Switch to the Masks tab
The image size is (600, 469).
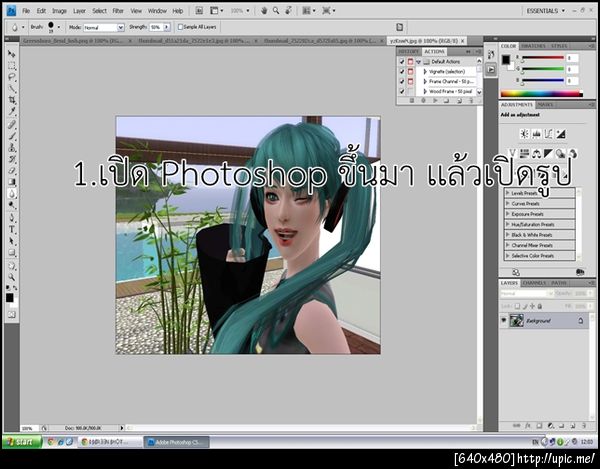[x=545, y=104]
